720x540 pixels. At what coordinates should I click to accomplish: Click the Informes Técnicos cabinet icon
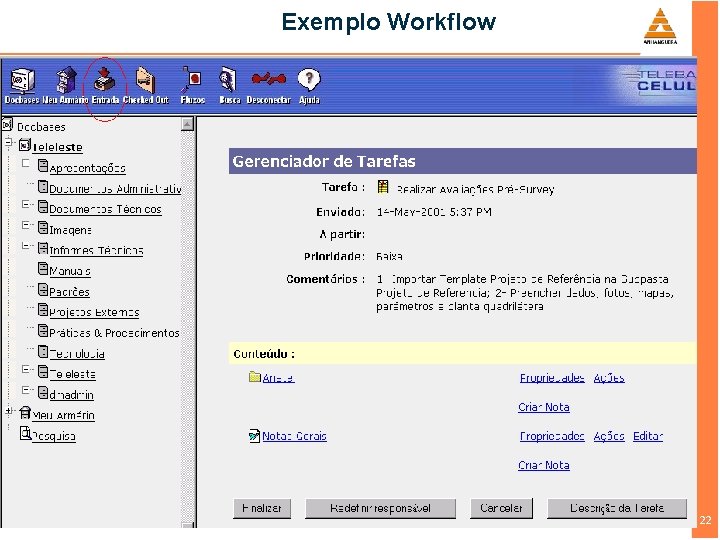[x=43, y=248]
